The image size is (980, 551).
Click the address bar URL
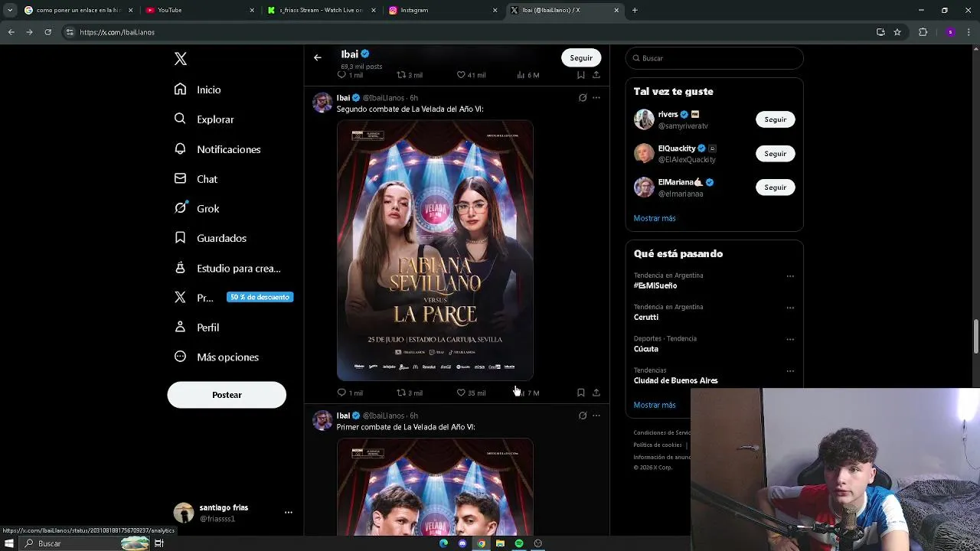(x=117, y=32)
